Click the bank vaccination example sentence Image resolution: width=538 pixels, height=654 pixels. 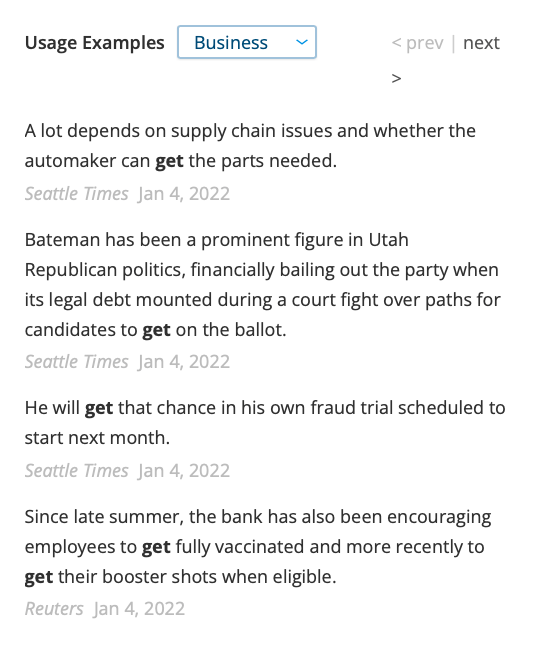(258, 547)
